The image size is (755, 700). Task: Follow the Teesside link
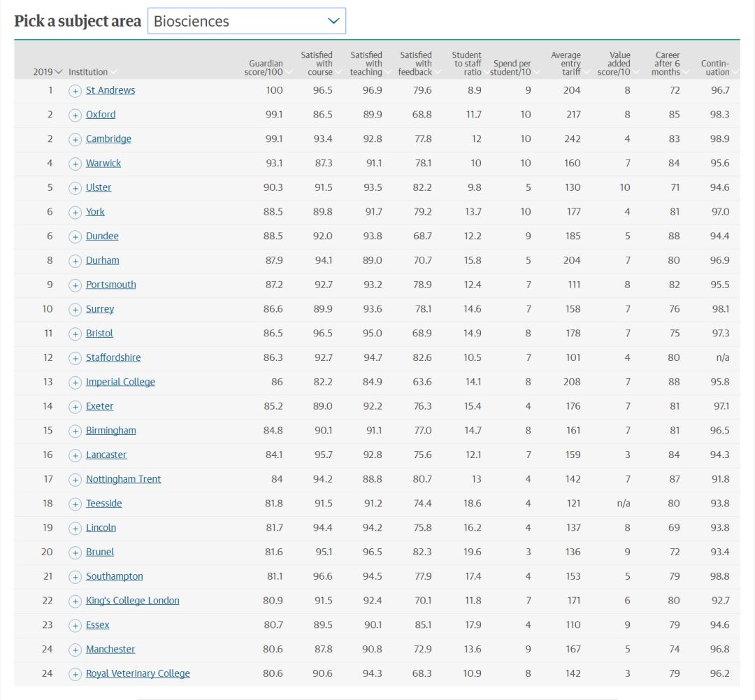tap(103, 503)
